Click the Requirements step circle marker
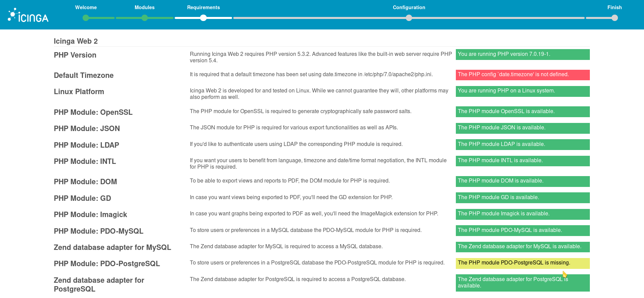Image resolution: width=644 pixels, height=298 pixels. [203, 18]
